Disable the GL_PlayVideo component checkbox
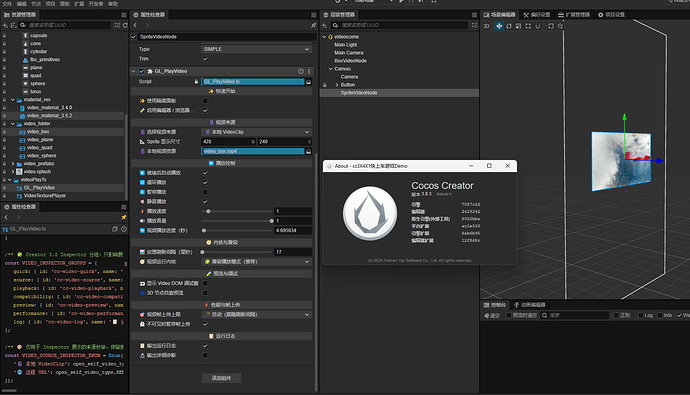The width and height of the screenshot is (690, 395). click(141, 71)
